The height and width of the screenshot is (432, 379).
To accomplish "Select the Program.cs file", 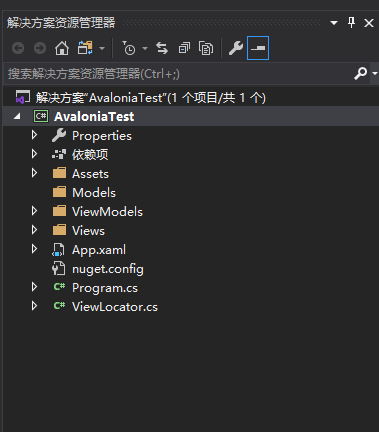I will 105,288.
